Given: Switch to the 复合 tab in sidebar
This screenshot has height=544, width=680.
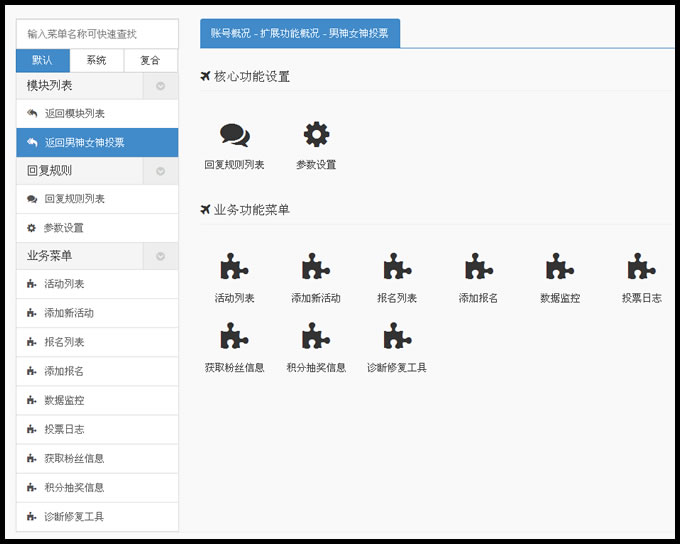Looking at the screenshot, I should [150, 60].
